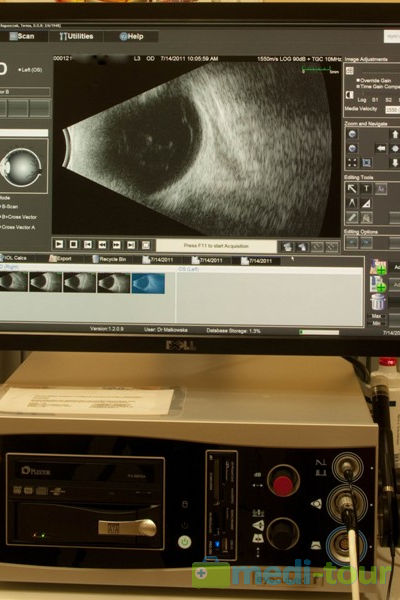The height and width of the screenshot is (600, 400).
Task: Pan the image down with arrow
Action: tap(395, 163)
